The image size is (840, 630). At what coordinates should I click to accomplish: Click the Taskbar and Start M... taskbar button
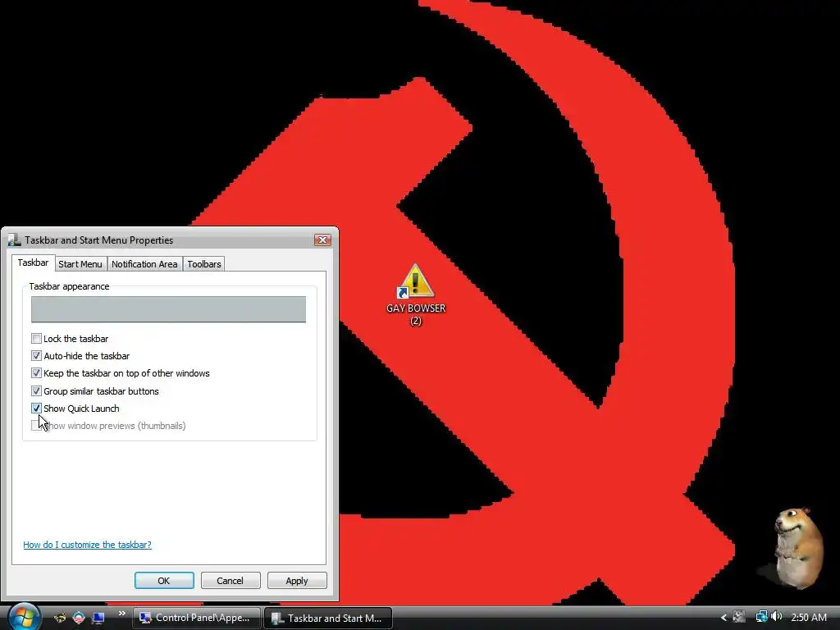(x=328, y=618)
